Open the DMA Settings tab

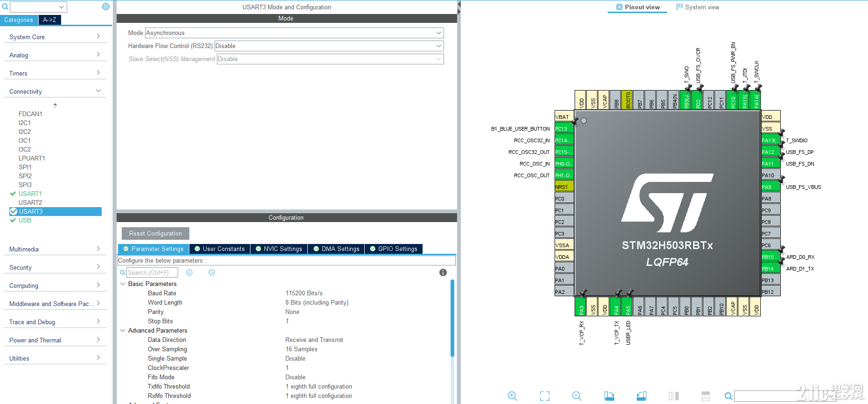pyautogui.click(x=336, y=249)
